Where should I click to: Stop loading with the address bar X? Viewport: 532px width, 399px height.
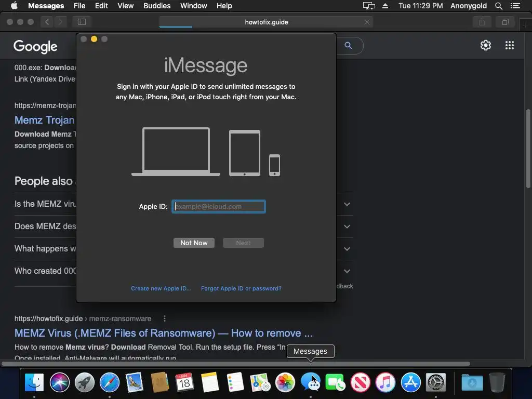click(x=367, y=22)
